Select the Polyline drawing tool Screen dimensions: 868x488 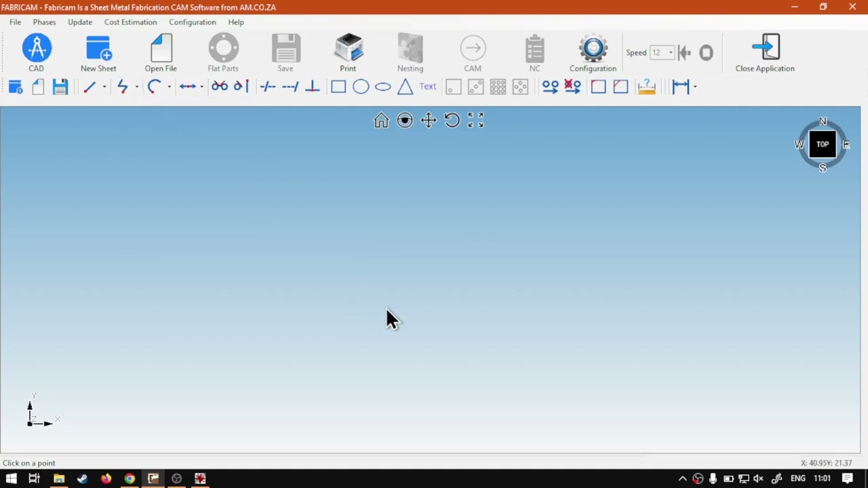pos(122,87)
